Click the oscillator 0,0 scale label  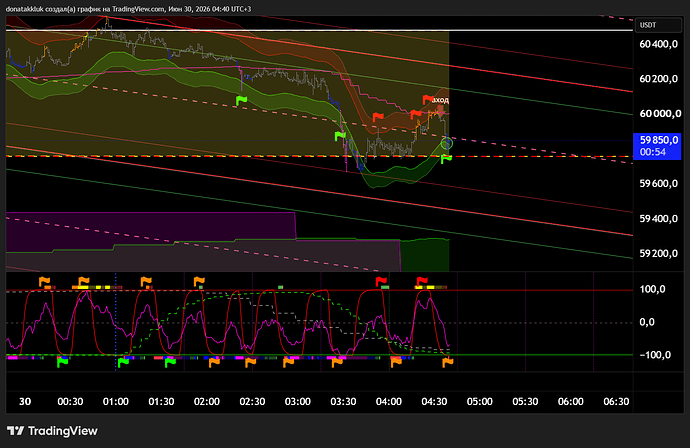(647, 322)
